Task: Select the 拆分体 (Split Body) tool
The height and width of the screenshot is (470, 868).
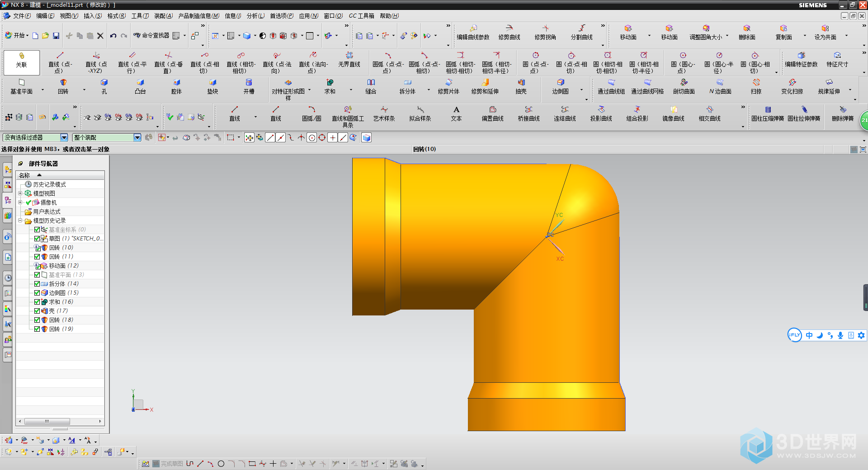Action: coord(407,86)
